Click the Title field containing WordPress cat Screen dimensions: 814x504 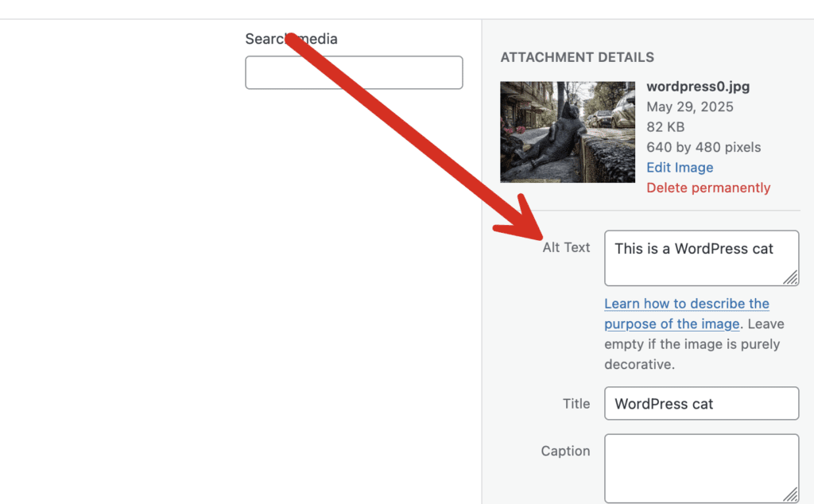click(701, 404)
